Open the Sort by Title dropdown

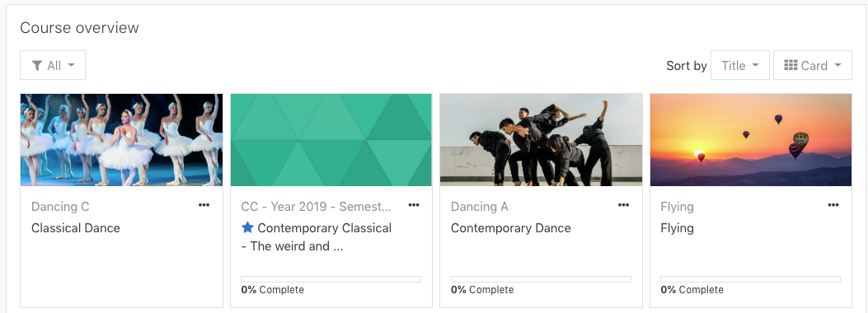tap(740, 65)
